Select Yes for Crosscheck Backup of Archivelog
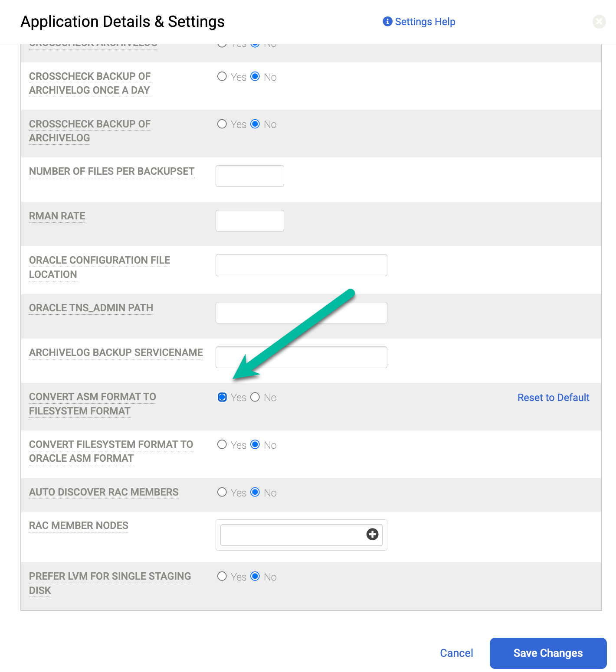Screen dimensions: 616x672 [222, 124]
